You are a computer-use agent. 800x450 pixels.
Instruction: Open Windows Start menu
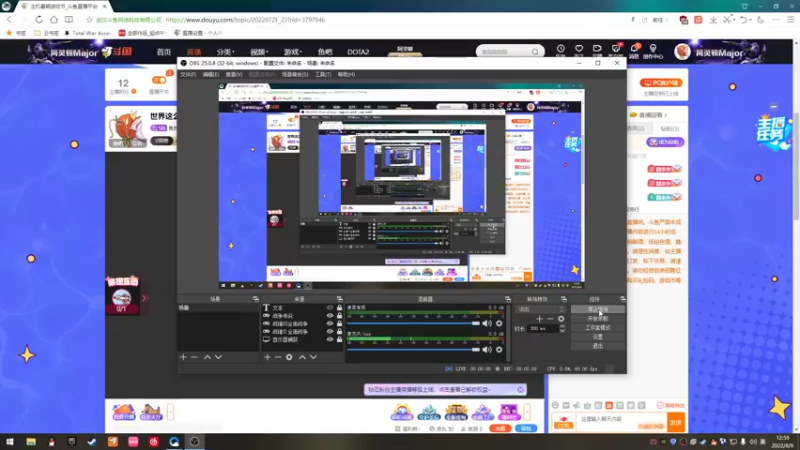pyautogui.click(x=10, y=442)
